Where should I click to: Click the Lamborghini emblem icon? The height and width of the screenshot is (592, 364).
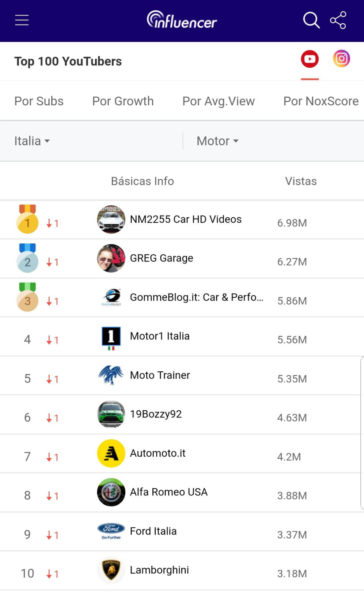111,570
